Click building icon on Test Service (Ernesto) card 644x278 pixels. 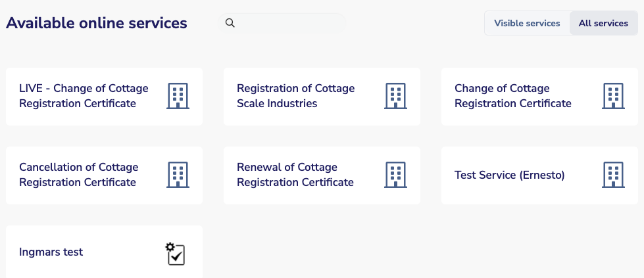tap(613, 175)
